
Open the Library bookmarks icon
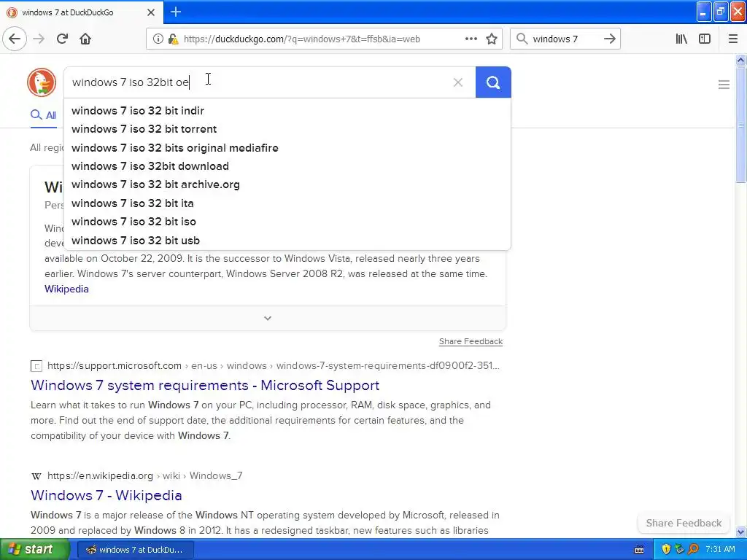681,39
